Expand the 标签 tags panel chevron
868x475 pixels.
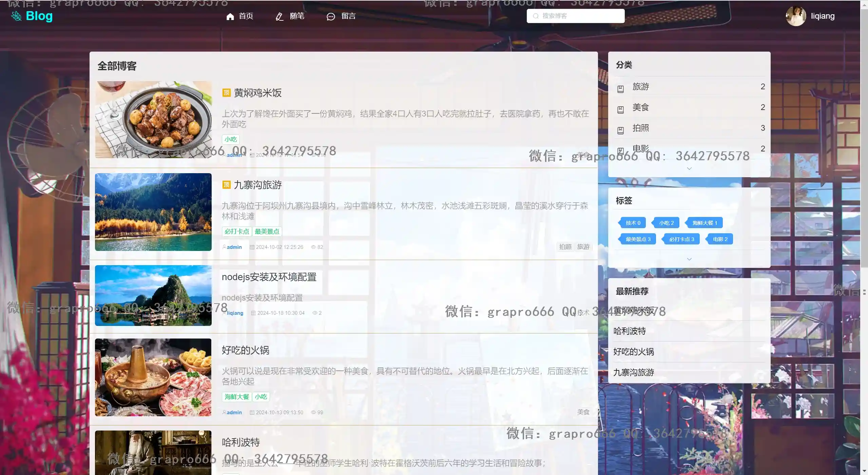[689, 259]
